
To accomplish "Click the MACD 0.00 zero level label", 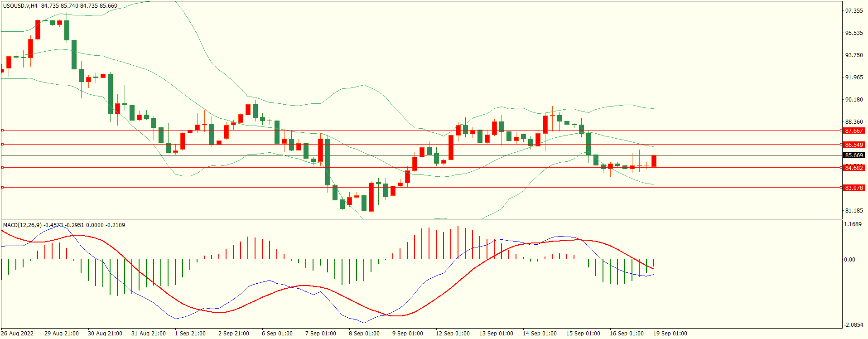I will click(849, 260).
